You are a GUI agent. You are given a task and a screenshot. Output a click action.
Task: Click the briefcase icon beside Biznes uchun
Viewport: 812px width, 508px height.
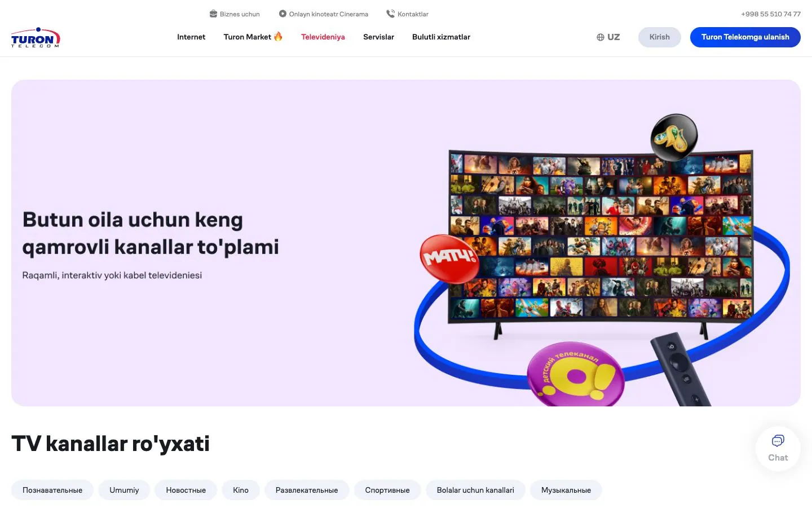coord(213,14)
